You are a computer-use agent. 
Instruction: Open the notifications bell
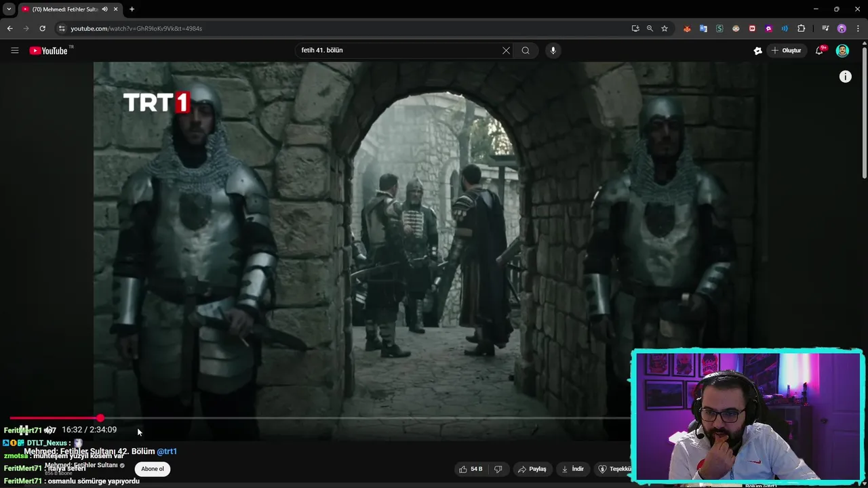(819, 50)
